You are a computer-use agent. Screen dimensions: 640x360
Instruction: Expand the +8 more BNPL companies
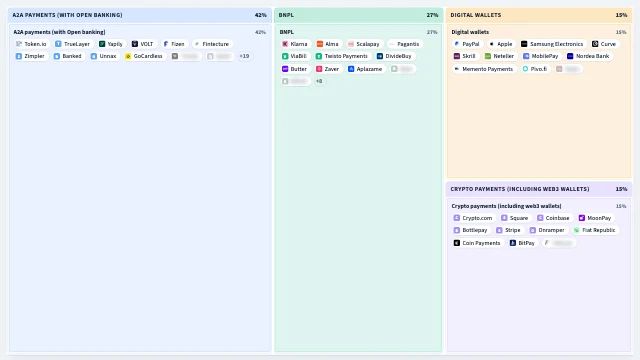[x=319, y=81]
